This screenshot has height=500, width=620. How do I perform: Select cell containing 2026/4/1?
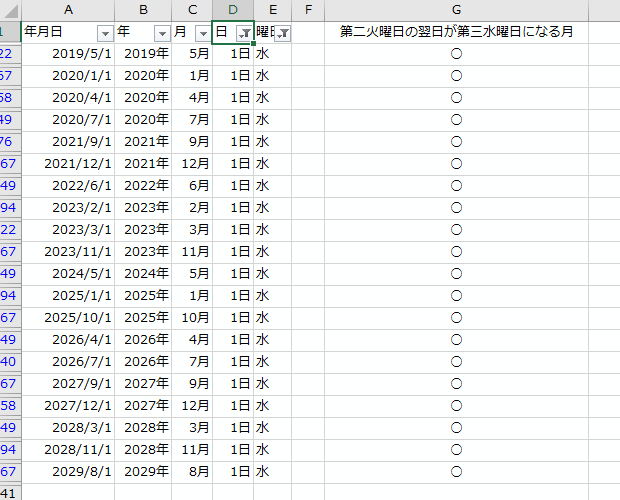(x=68, y=340)
